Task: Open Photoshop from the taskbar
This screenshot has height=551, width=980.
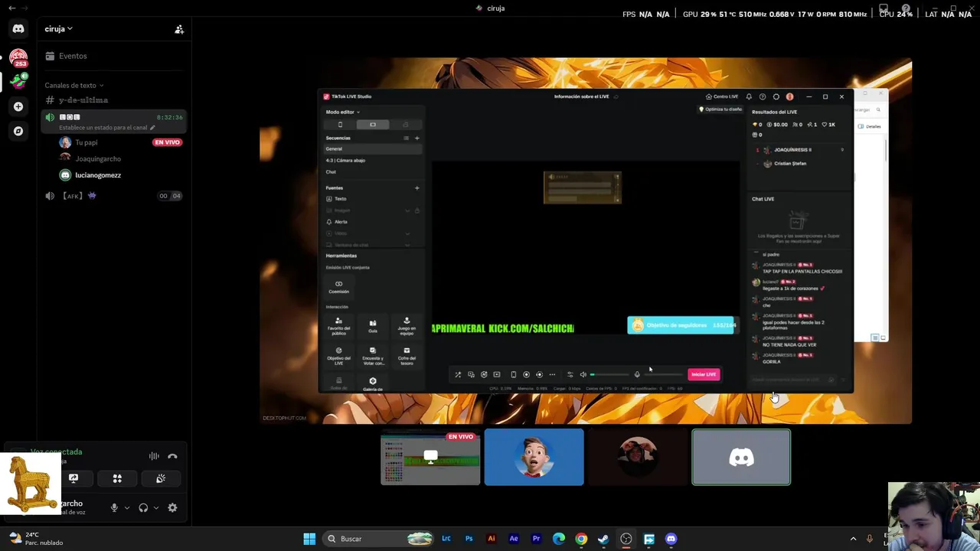Action: coord(469,539)
